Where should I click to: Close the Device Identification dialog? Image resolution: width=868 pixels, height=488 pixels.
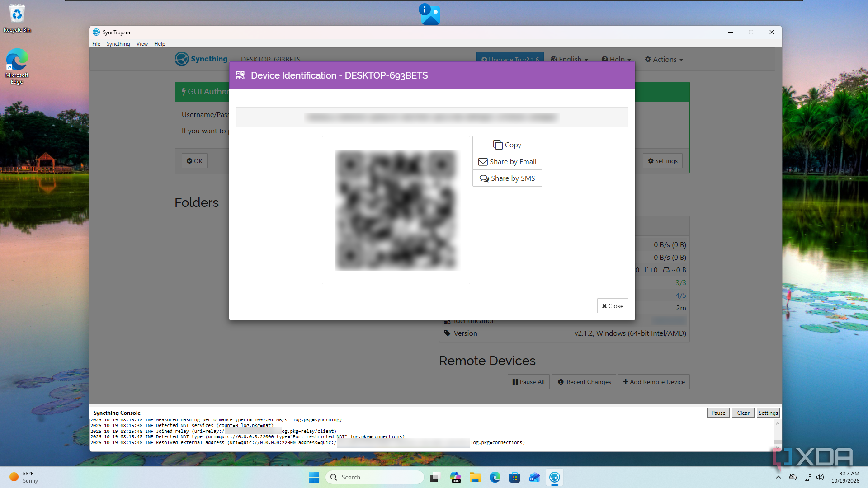click(x=613, y=306)
